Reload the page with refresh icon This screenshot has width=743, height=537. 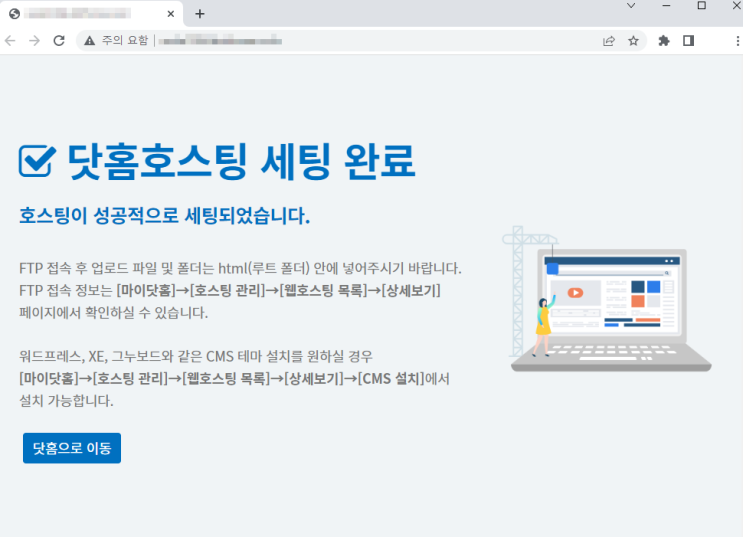[59, 41]
